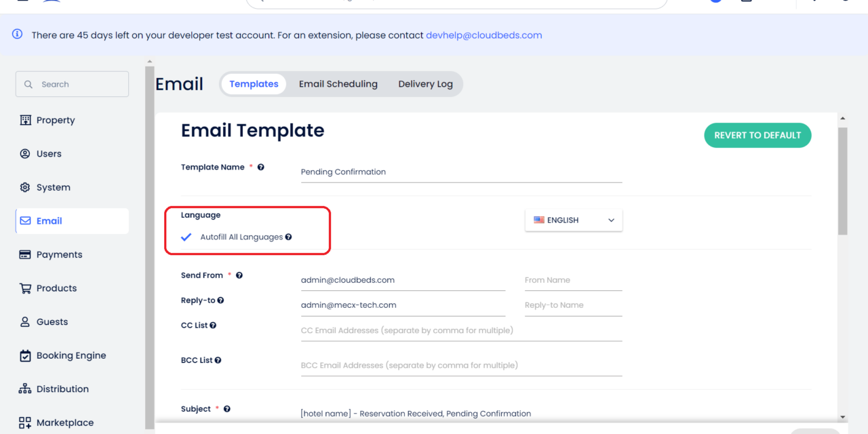Toggle the Autofill All Languages checkbox

pos(186,237)
